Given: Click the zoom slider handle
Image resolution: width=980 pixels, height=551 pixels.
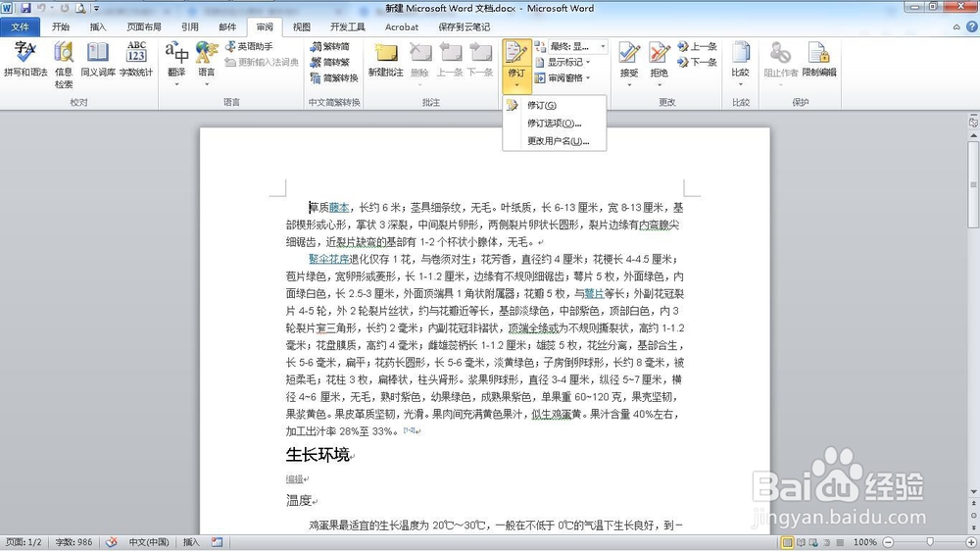Looking at the screenshot, I should click(x=930, y=542).
